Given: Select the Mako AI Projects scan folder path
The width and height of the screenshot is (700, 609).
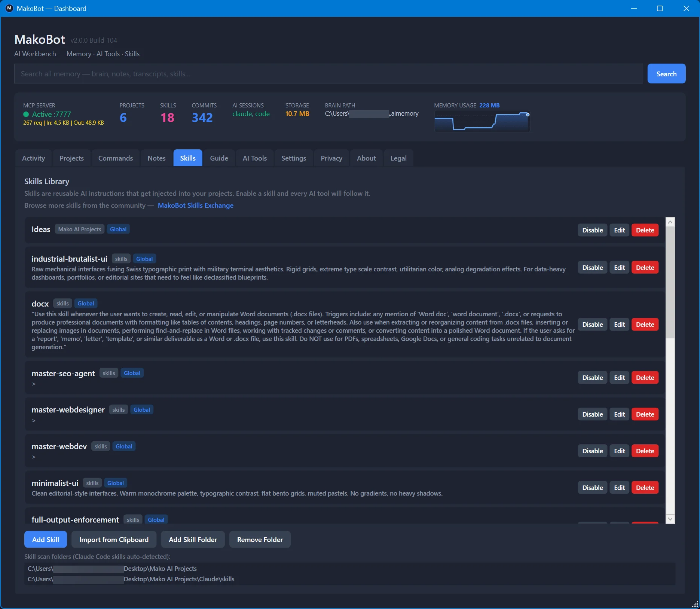Looking at the screenshot, I should pyautogui.click(x=112, y=569).
